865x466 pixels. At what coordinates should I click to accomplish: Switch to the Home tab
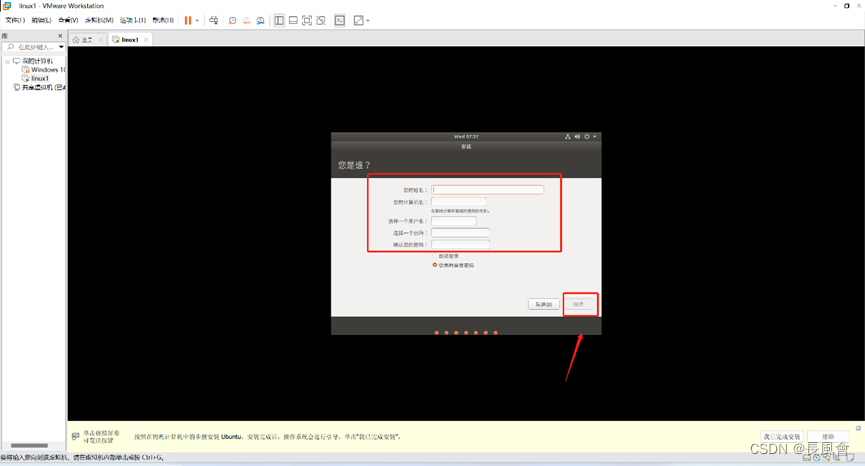tap(83, 40)
